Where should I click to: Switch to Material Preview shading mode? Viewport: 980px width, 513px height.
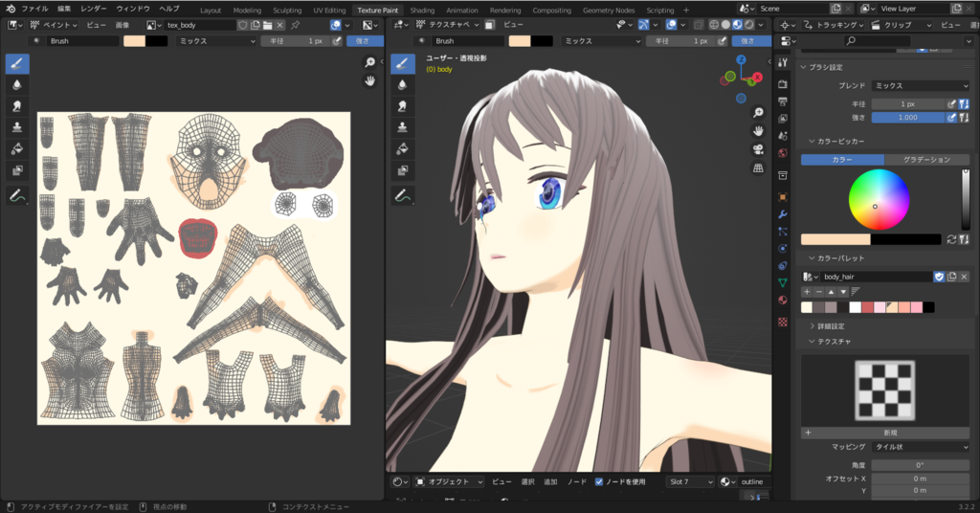(x=738, y=25)
